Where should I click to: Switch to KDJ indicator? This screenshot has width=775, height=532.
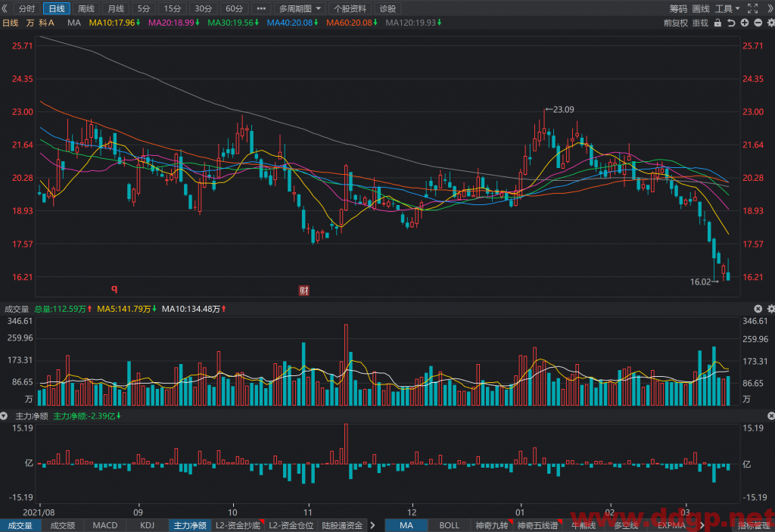pos(148,525)
